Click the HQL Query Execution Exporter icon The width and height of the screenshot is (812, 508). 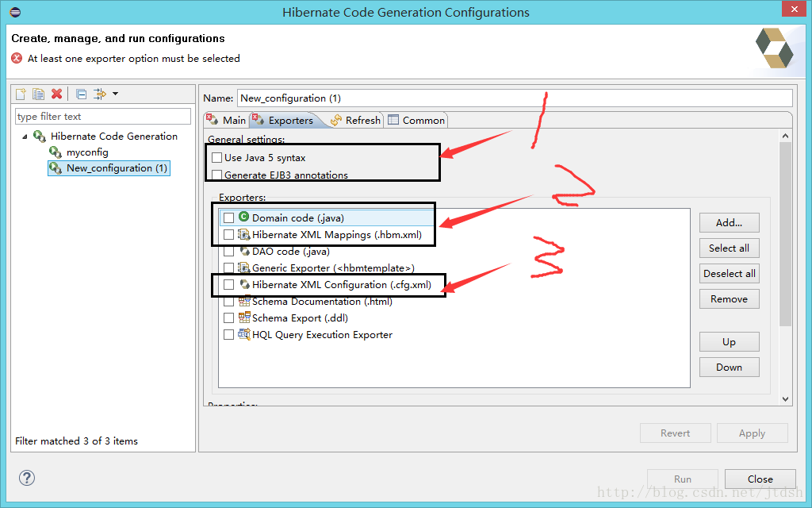click(244, 334)
